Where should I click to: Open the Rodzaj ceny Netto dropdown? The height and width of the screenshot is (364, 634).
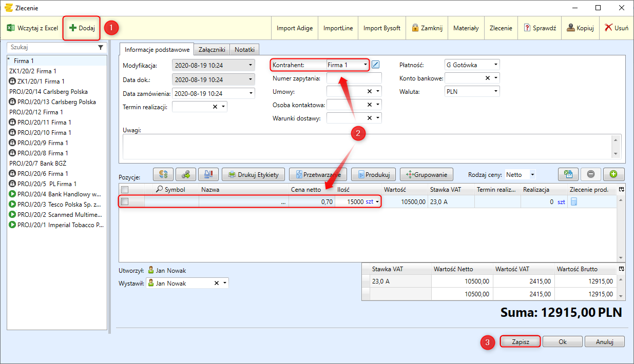[521, 174]
